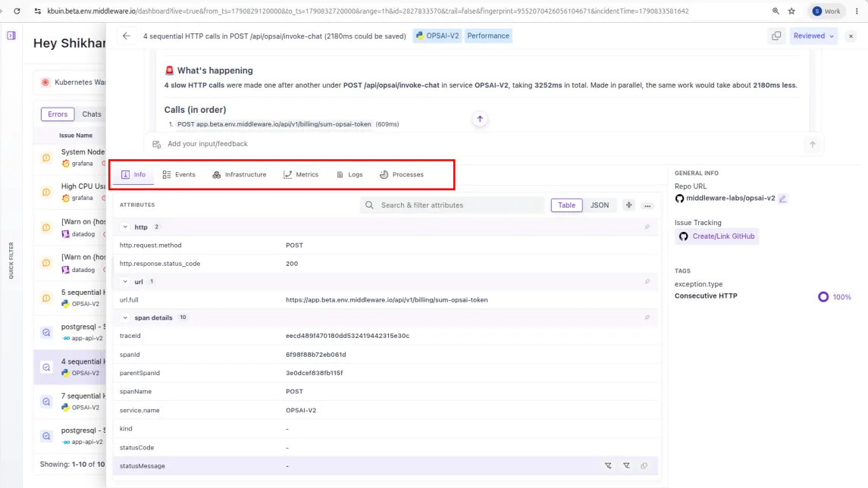The height and width of the screenshot is (488, 868).
Task: Open the attributes more options menu
Action: pos(647,206)
